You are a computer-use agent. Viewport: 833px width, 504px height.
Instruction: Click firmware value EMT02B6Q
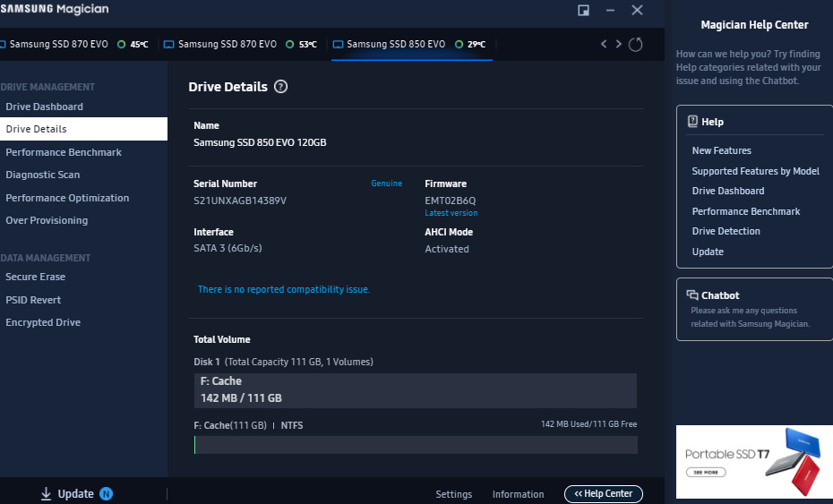[x=450, y=201]
